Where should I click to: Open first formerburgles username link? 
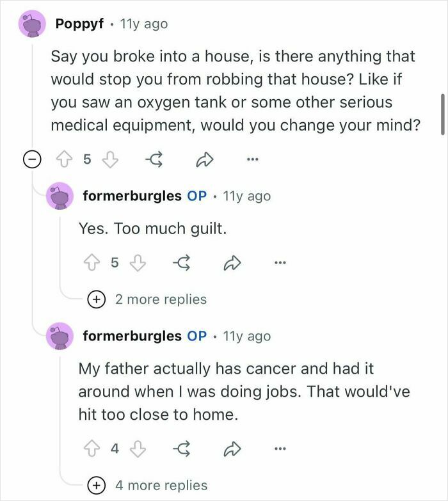pyautogui.click(x=132, y=196)
